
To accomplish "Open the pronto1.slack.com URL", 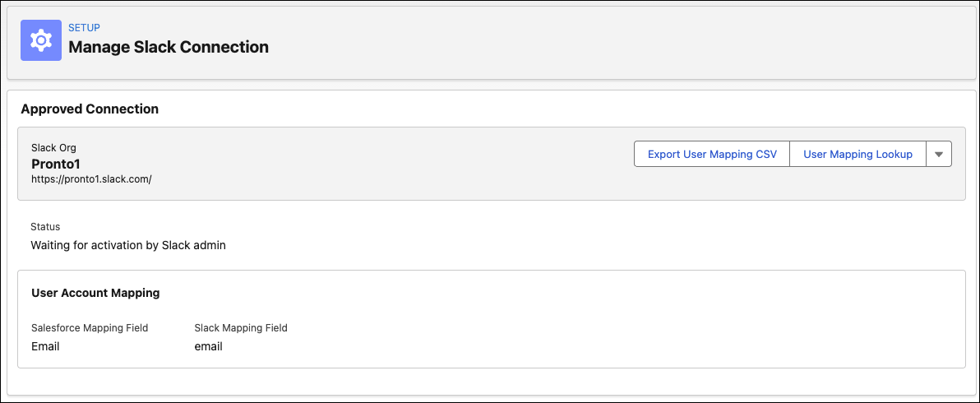I will 91,178.
